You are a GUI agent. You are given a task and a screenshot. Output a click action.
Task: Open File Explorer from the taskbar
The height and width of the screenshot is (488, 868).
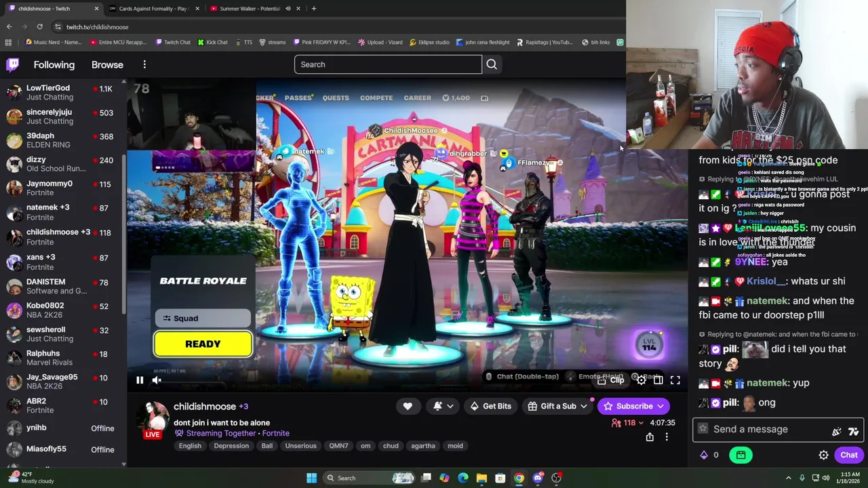coord(481,478)
